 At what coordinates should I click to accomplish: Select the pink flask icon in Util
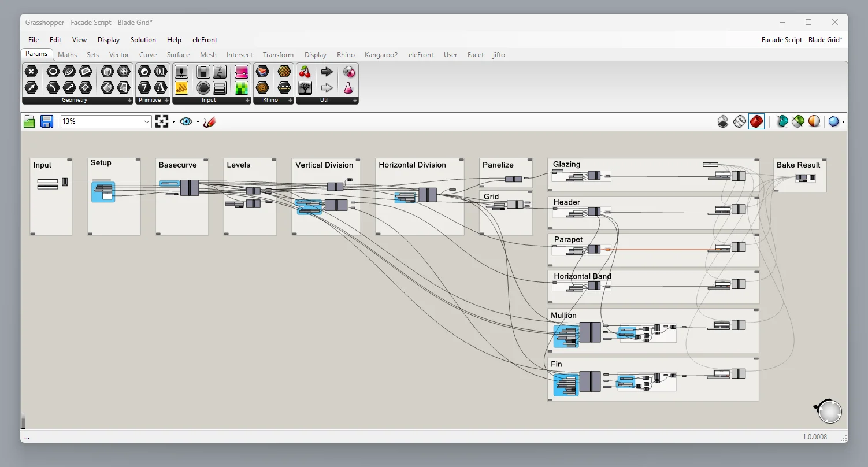click(x=348, y=88)
